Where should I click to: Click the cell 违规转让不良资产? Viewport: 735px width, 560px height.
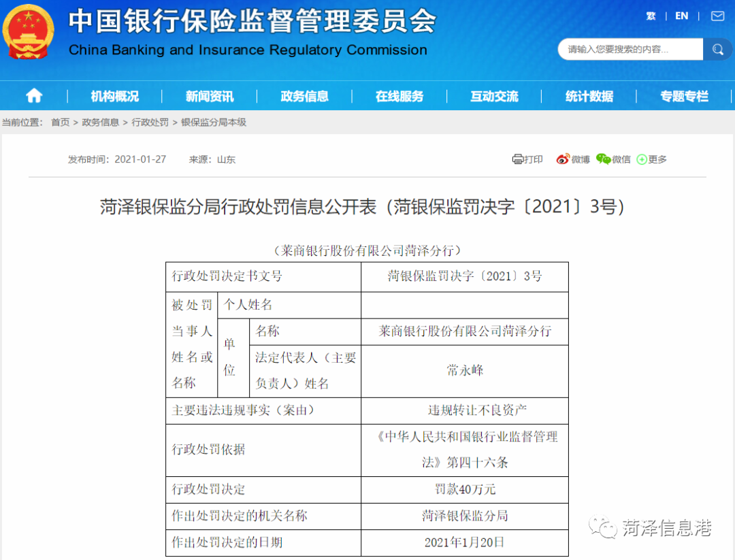coord(465,411)
